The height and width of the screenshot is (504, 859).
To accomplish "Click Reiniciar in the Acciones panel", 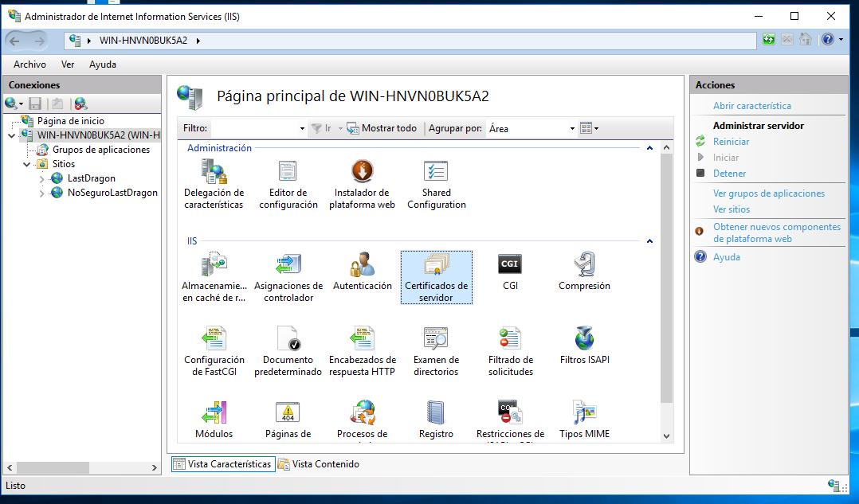I will point(731,142).
